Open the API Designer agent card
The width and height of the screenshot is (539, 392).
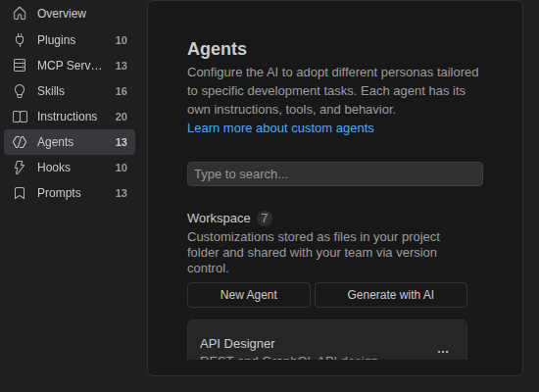click(327, 340)
